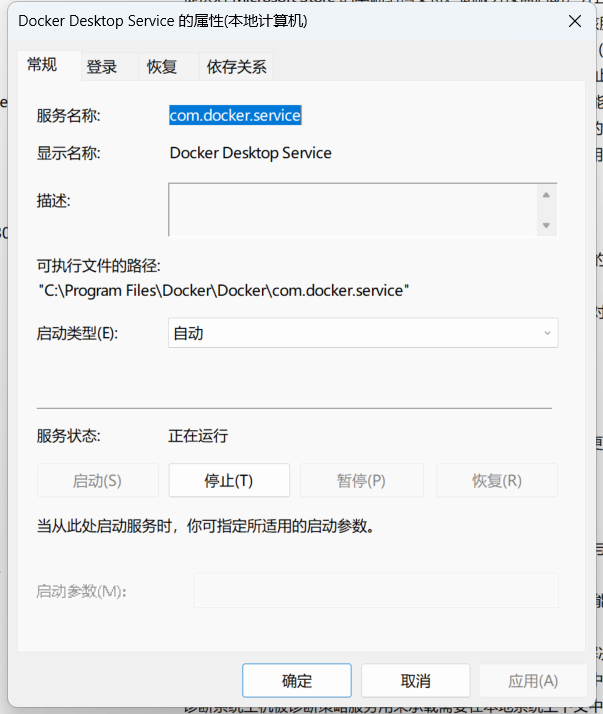Click the 显示名称 label

pos(69,153)
